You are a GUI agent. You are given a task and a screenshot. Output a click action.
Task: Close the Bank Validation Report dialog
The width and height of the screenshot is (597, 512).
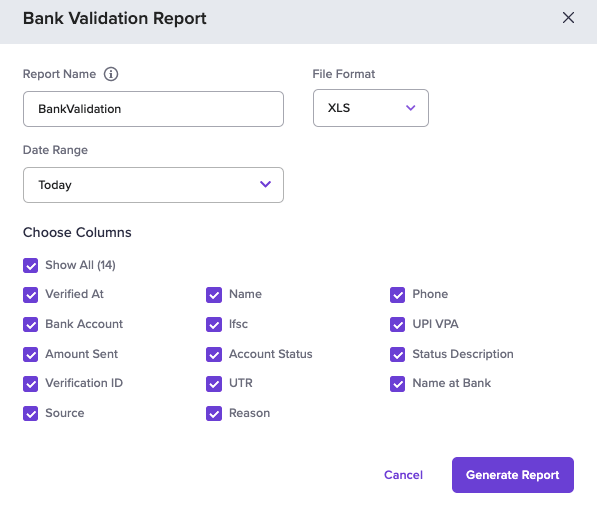pos(568,18)
